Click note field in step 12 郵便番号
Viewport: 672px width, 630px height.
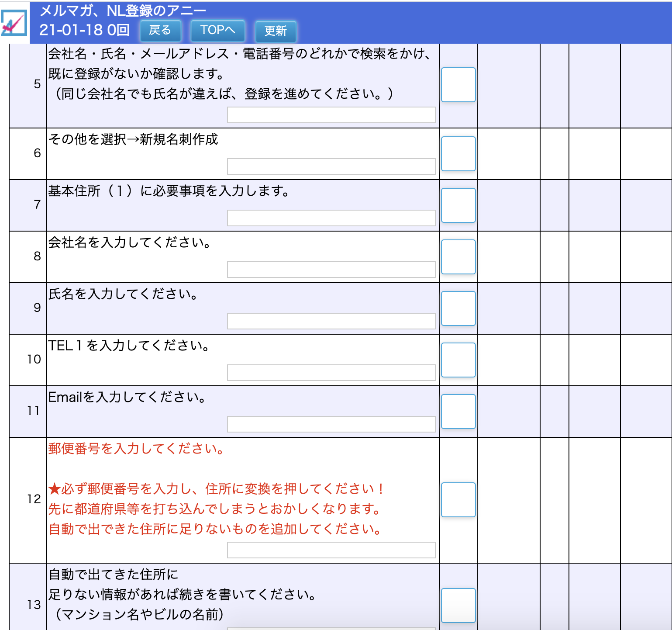331,550
